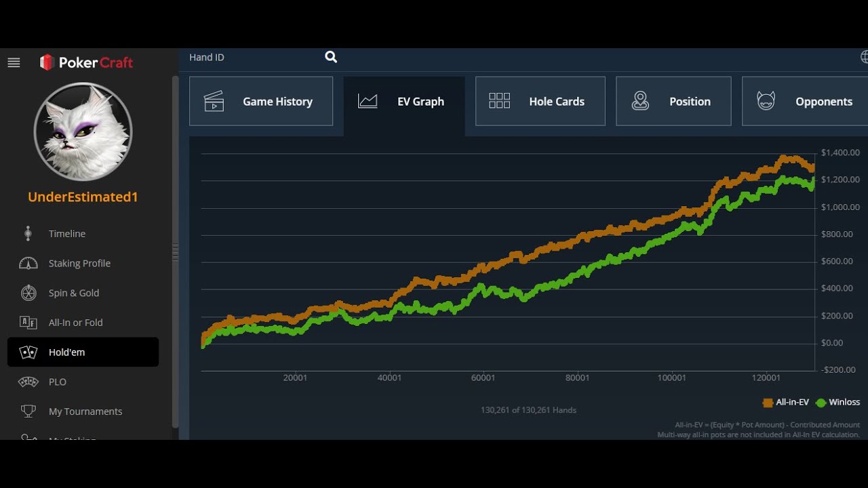This screenshot has width=868, height=488.
Task: Click the PLO cards icon
Action: [x=28, y=382]
